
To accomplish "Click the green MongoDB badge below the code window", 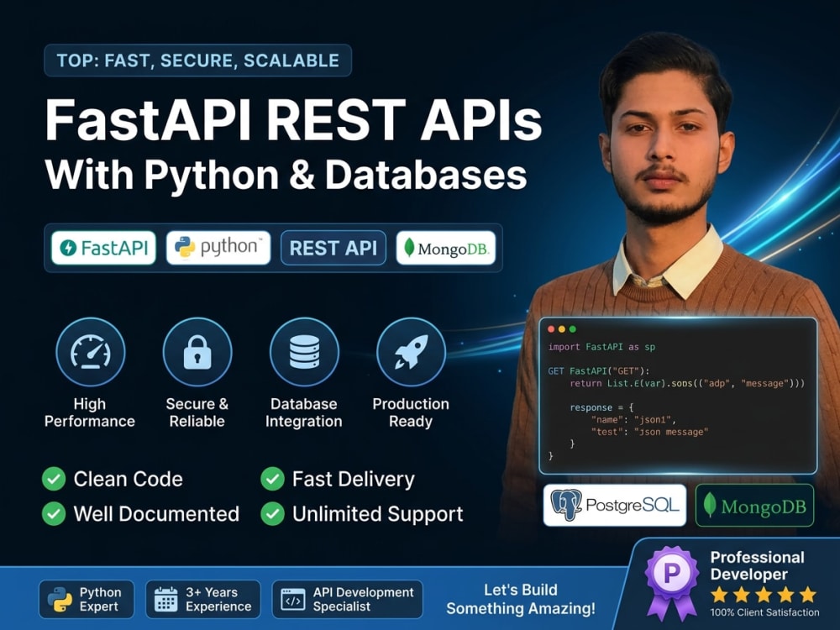I will coord(754,505).
